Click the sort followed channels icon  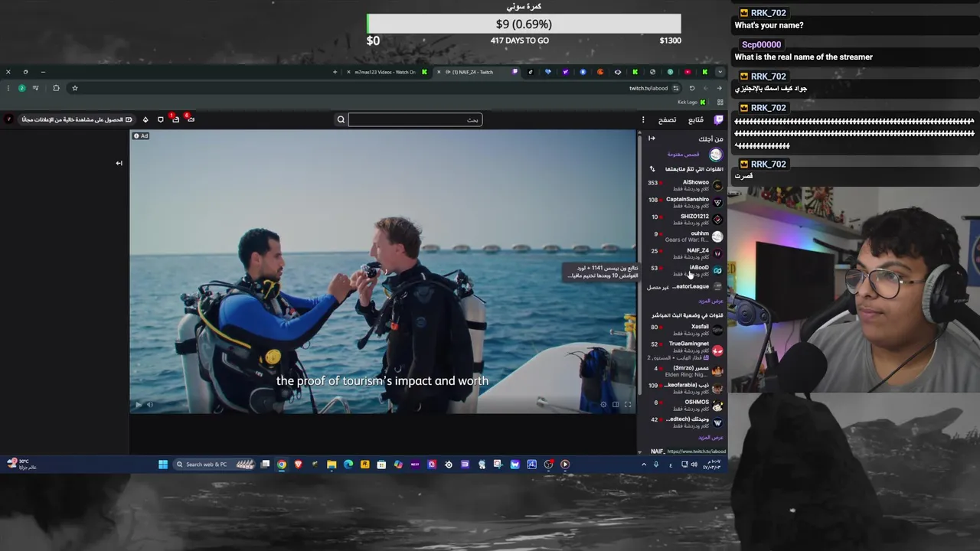click(x=652, y=169)
